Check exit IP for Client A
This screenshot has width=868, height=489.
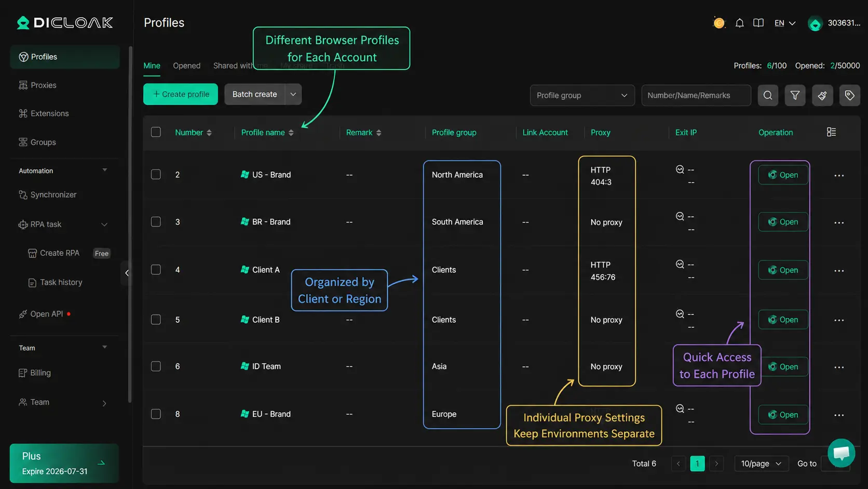680,264
